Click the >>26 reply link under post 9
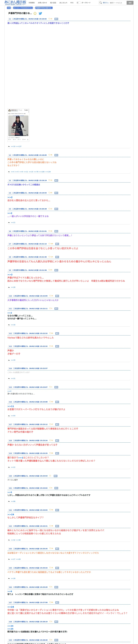The height and width of the screenshot is (644, 138). click(x=13, y=287)
